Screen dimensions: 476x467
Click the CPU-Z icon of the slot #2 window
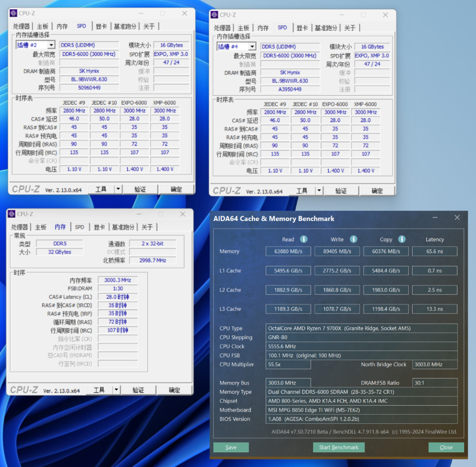coord(13,13)
